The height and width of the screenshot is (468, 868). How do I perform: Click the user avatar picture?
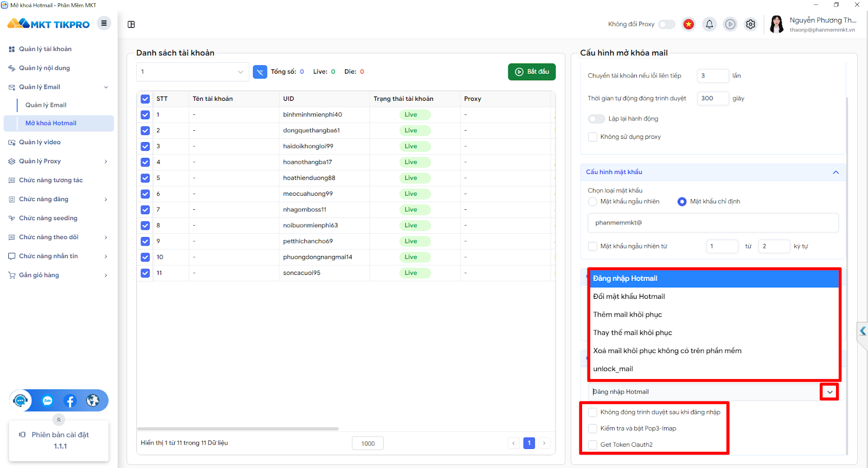click(x=777, y=24)
